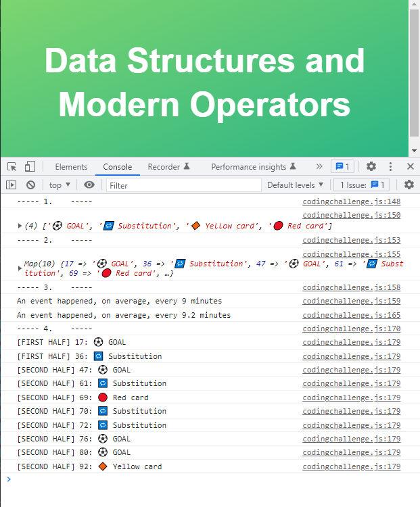Close the DevTools panel
The width and height of the screenshot is (420, 507).
coord(411,166)
